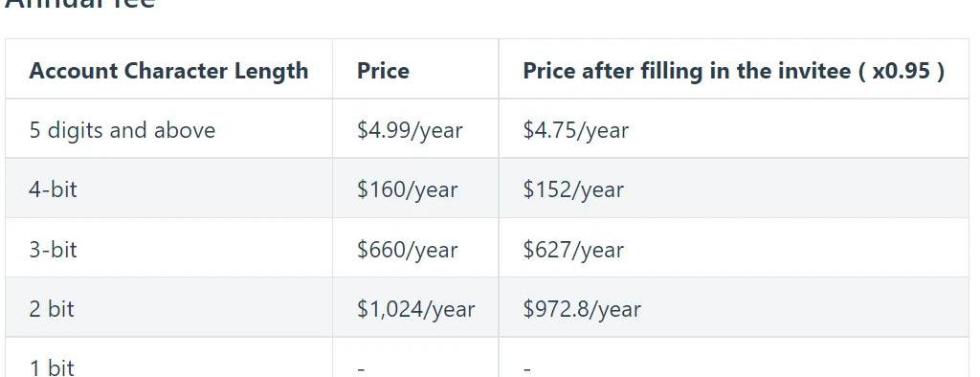Click the invitee price column header
The image size is (980, 377).
click(x=734, y=71)
